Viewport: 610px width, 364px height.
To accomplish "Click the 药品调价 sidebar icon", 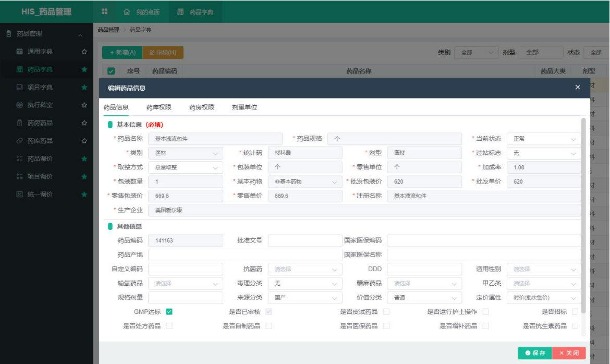I will [x=19, y=159].
